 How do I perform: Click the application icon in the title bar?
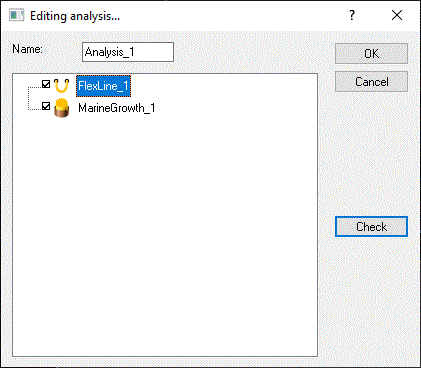pos(17,15)
